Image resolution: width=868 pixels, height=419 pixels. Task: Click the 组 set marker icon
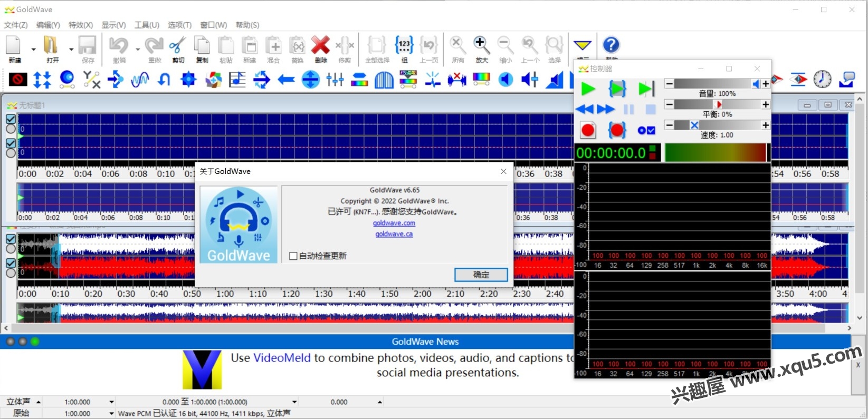[404, 45]
